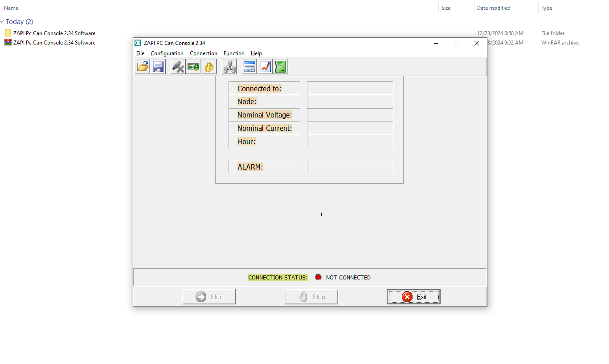Image resolution: width=609 pixels, height=364 pixels.
Task: Close the ZAPI PC Can Console window
Action: click(477, 43)
